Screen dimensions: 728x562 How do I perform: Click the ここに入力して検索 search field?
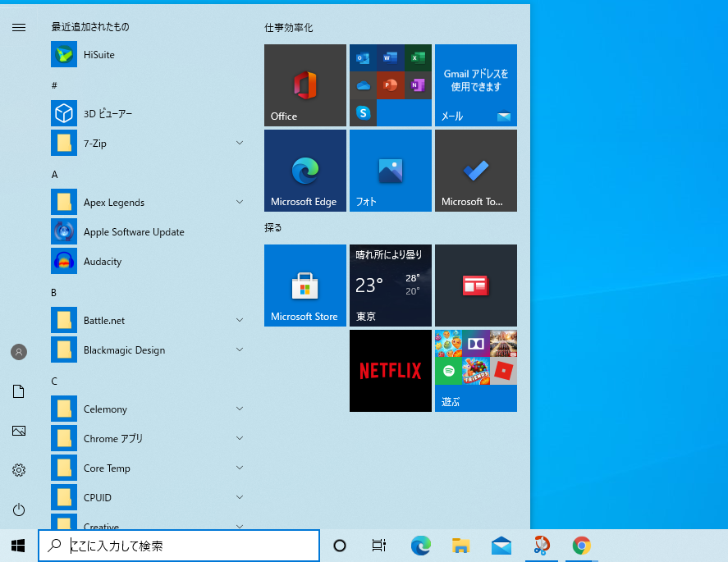point(179,545)
